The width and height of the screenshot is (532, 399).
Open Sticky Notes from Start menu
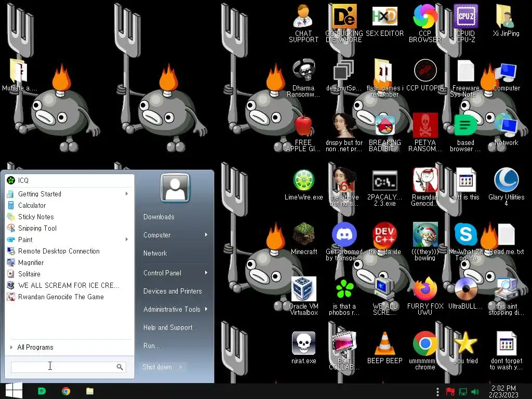(x=70, y=217)
